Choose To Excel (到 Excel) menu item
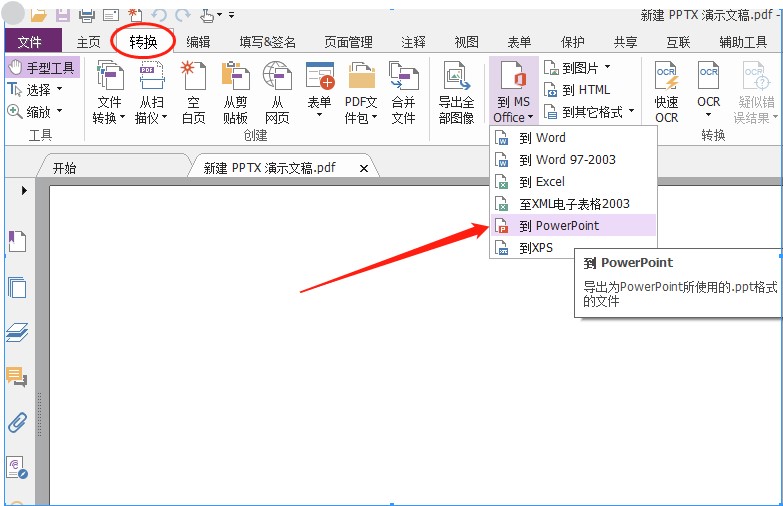783x506 pixels. pyautogui.click(x=573, y=181)
